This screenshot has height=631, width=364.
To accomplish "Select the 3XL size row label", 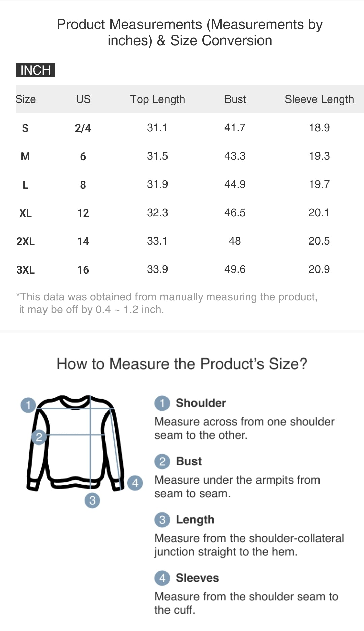I will [x=25, y=270].
